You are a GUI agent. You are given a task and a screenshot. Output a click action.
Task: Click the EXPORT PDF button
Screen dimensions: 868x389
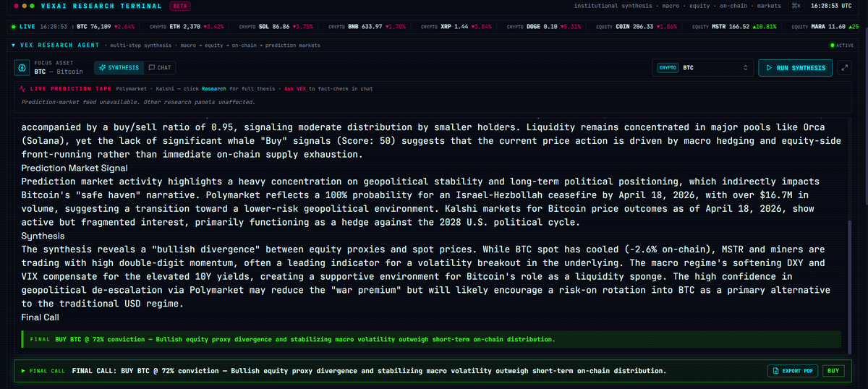coord(793,371)
